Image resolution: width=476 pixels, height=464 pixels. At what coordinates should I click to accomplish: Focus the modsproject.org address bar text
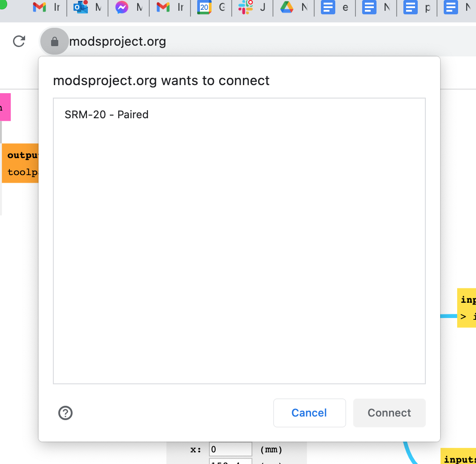pyautogui.click(x=117, y=41)
